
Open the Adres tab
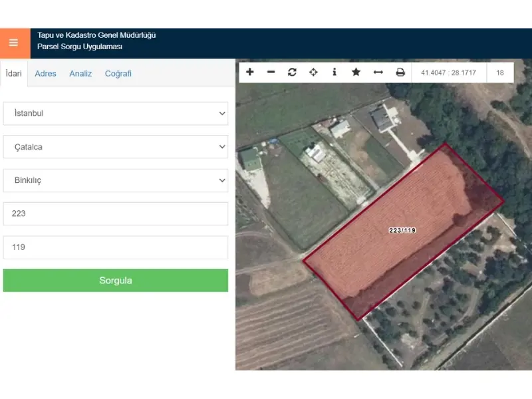coord(45,74)
